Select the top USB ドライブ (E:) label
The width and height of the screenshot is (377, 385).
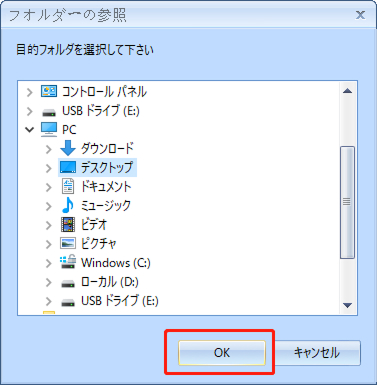[x=101, y=111]
